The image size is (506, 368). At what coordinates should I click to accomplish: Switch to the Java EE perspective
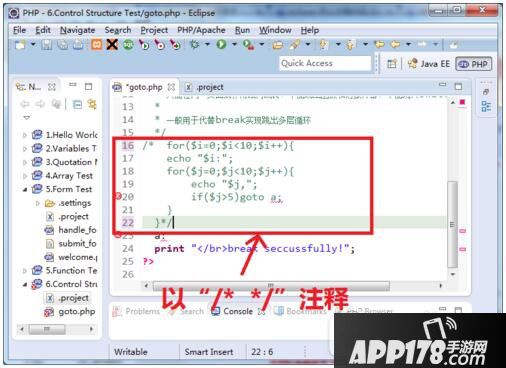(x=429, y=64)
